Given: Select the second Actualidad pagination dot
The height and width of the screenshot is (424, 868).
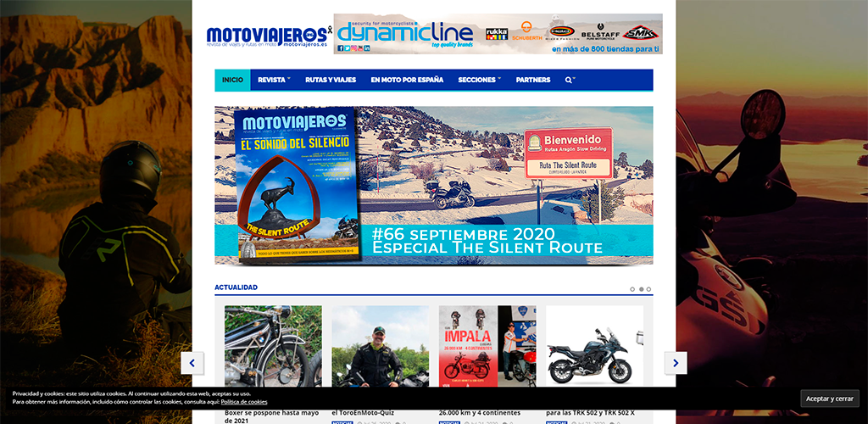Looking at the screenshot, I should tap(641, 289).
